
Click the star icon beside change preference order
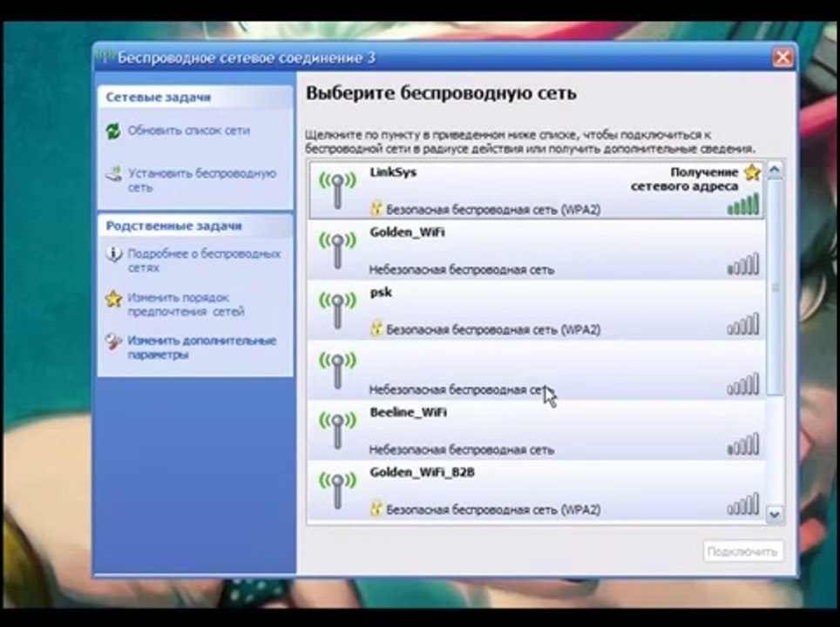point(113,298)
